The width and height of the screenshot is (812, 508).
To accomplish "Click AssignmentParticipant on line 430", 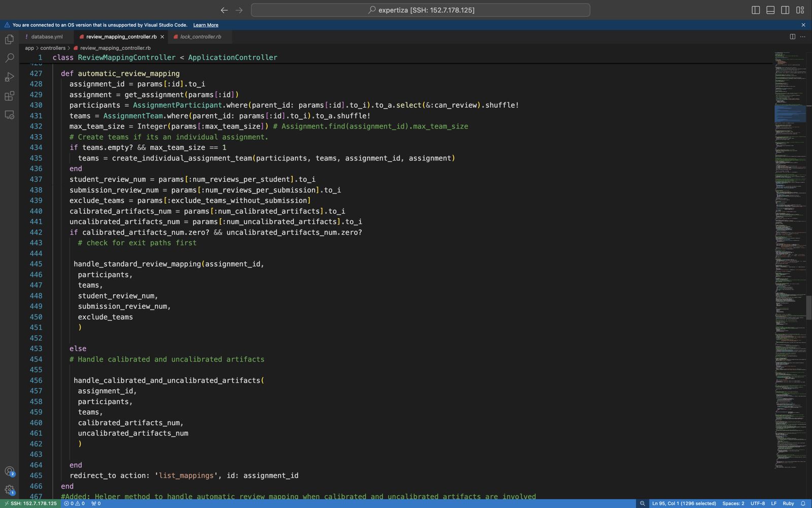I will 178,105.
